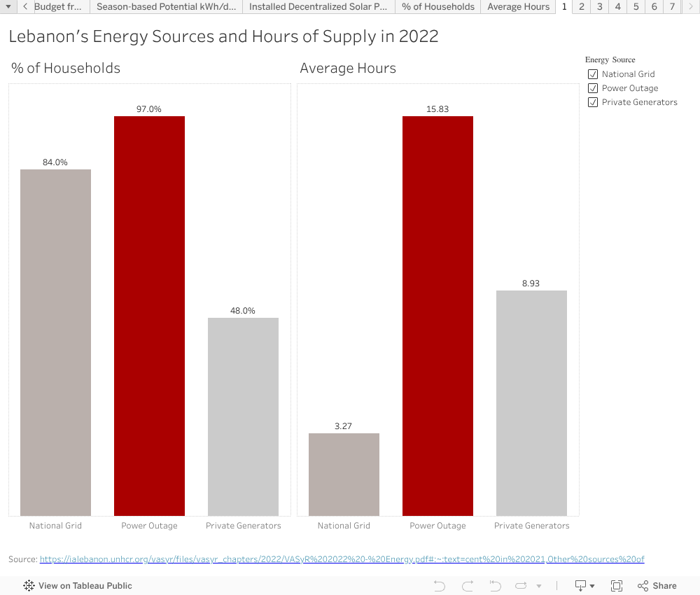Uncheck the National Grid checkbox
The height and width of the screenshot is (595, 700).
tap(593, 74)
